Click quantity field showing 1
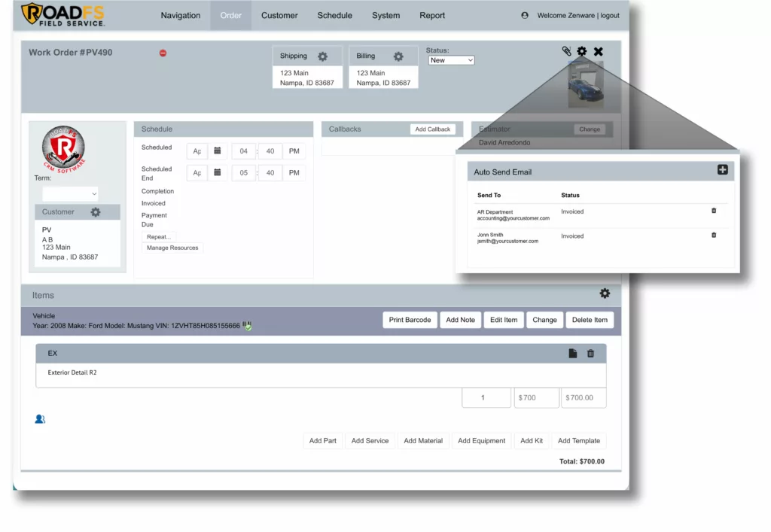This screenshot has height=532, width=771. pyautogui.click(x=486, y=398)
